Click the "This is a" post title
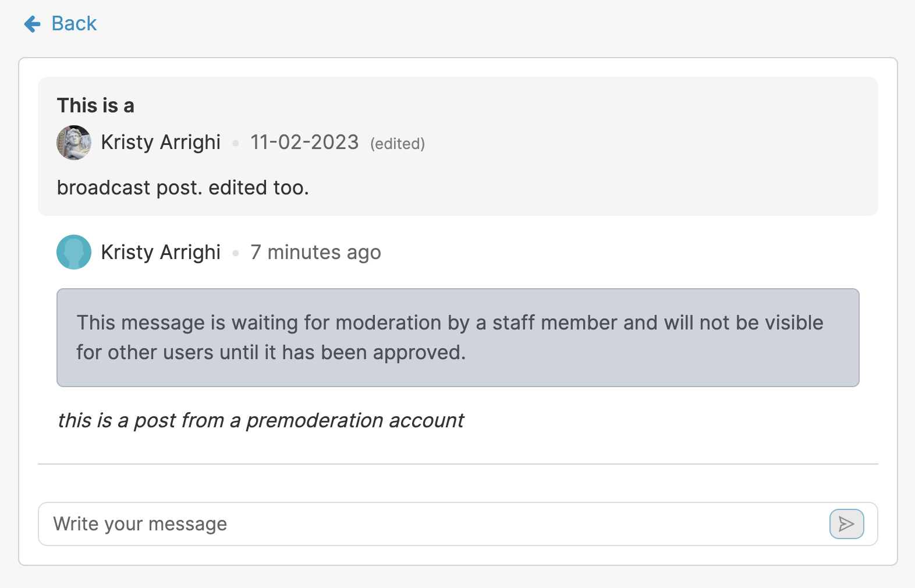915x588 pixels. point(95,106)
